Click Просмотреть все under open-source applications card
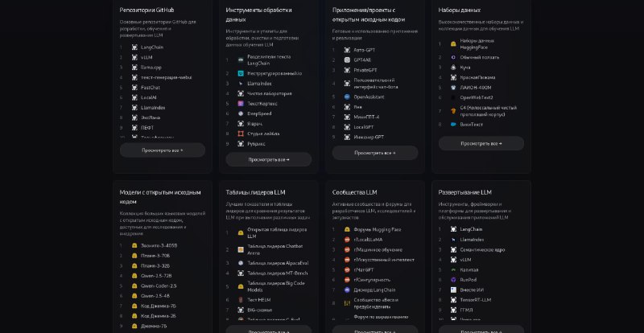This screenshot has width=644, height=333. point(375,153)
